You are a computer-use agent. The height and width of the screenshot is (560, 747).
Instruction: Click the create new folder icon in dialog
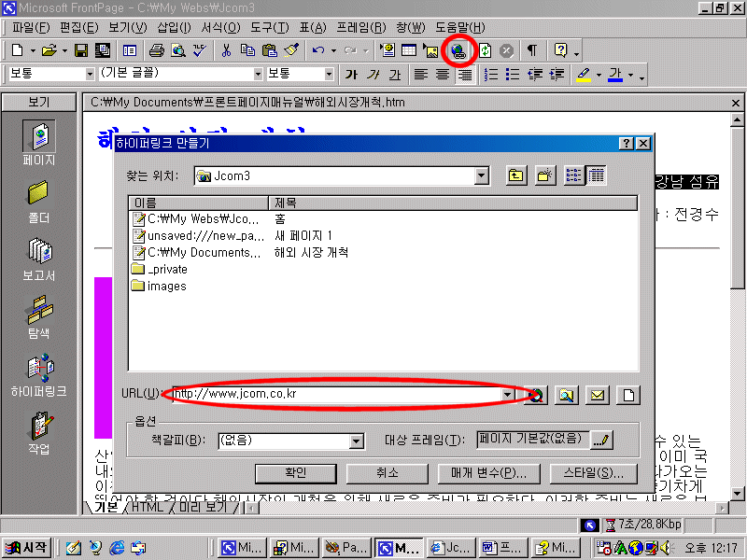point(545,175)
